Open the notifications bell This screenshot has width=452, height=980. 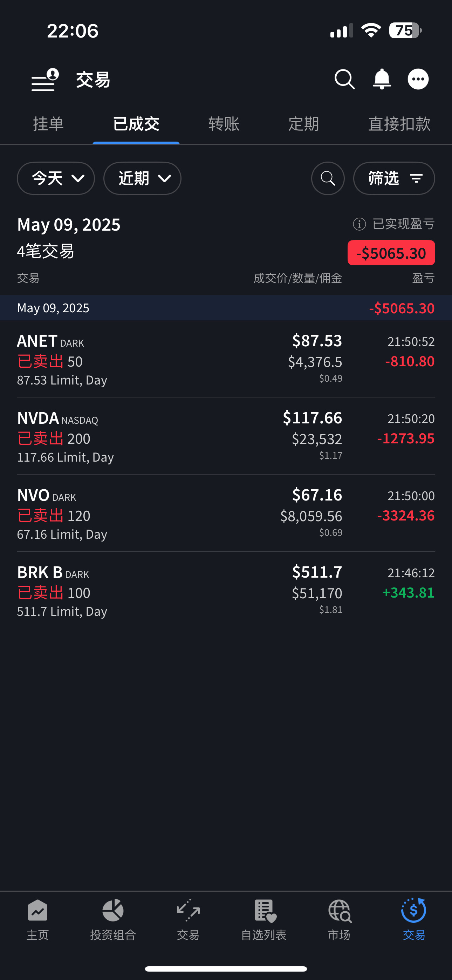(x=382, y=80)
